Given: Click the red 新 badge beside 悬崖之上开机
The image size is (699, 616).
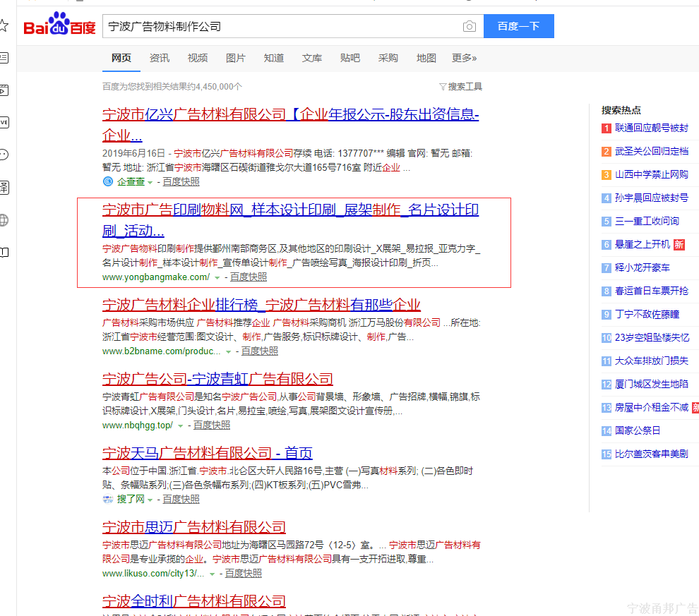Looking at the screenshot, I should point(679,245).
